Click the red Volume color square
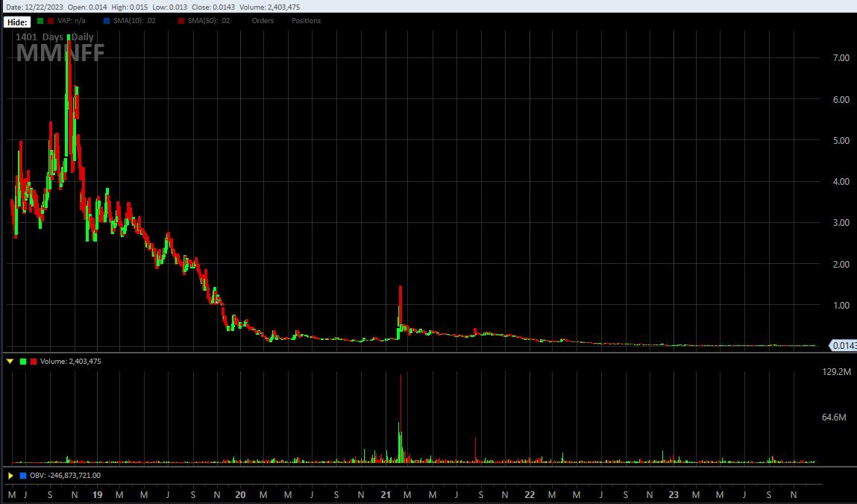This screenshot has width=857, height=504. pos(33,362)
